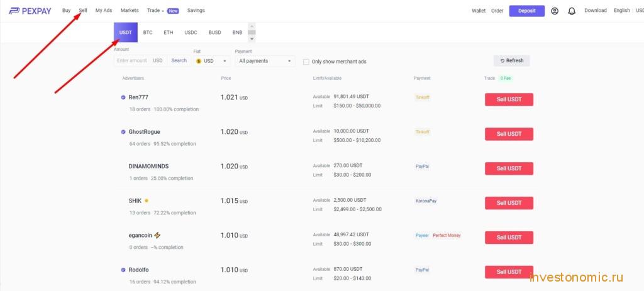Expand the Trade menu dropdown
The height and width of the screenshot is (291, 644).
point(155,11)
